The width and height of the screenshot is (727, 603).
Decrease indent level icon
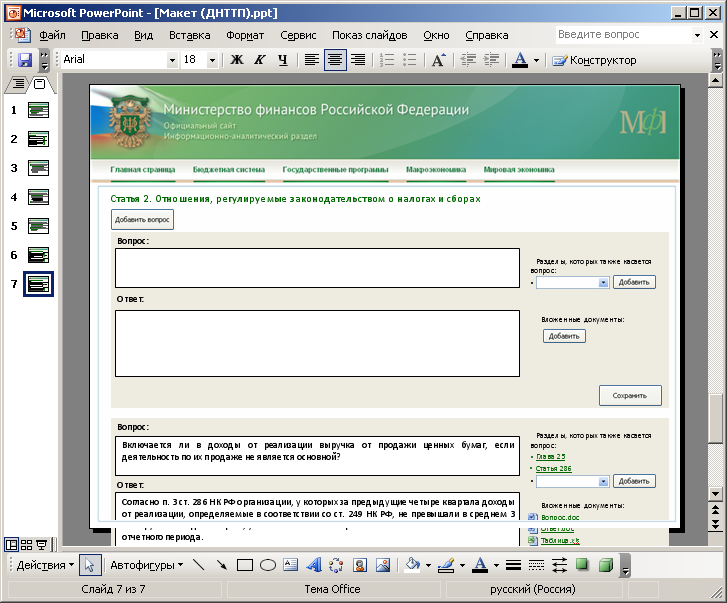coord(468,60)
